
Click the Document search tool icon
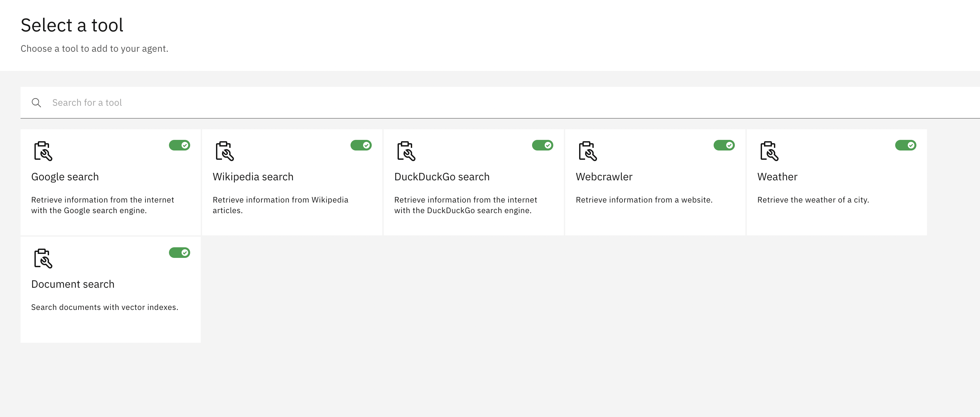coord(43,258)
